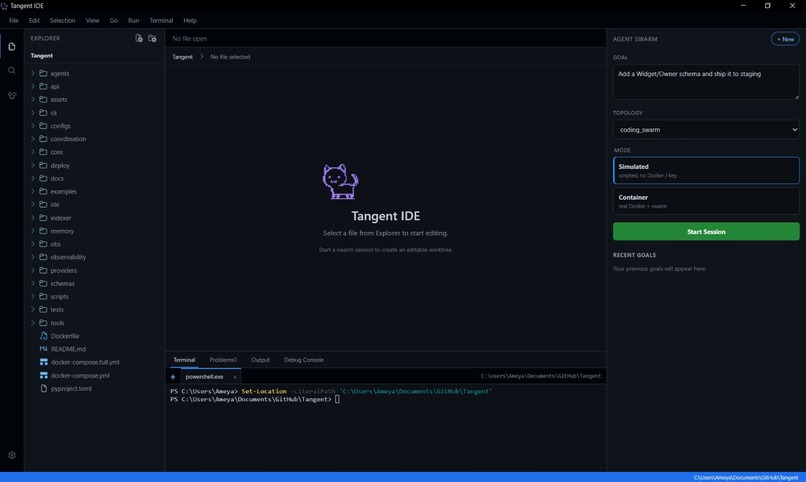The width and height of the screenshot is (806, 482).
Task: Expand the docs folder
Action: [33, 178]
